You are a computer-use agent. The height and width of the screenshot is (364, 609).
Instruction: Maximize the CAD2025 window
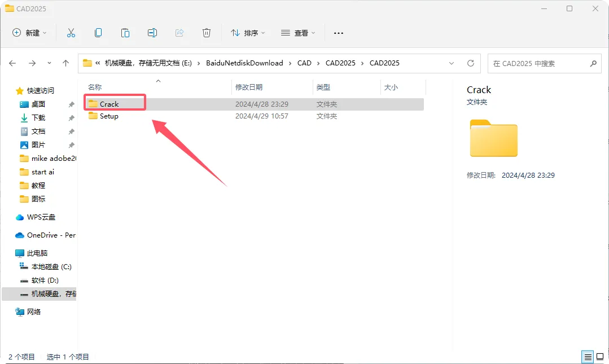(569, 8)
